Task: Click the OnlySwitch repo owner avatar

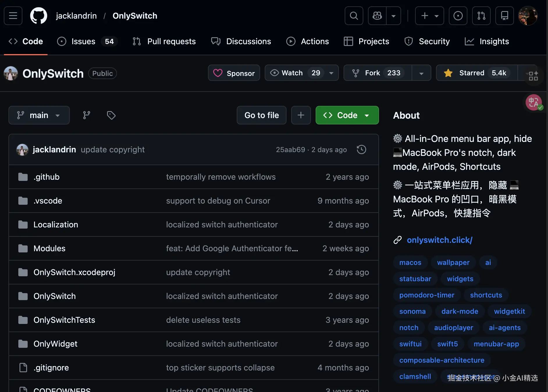Action: click(x=11, y=73)
